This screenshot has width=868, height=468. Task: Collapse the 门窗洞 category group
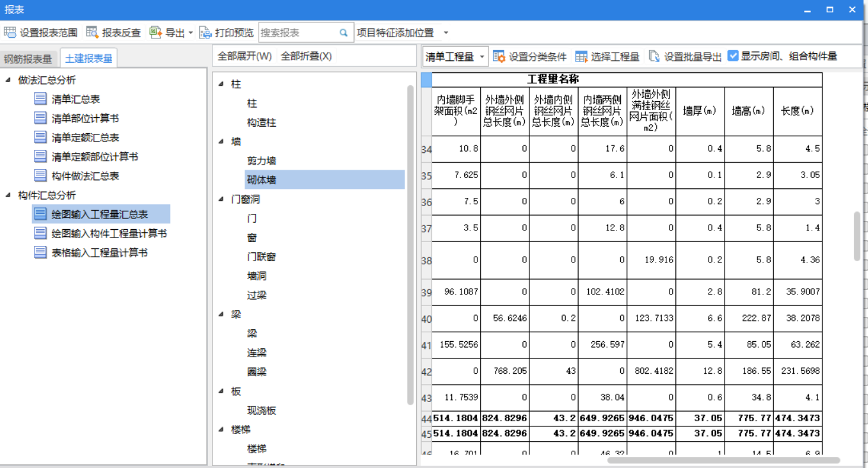221,199
